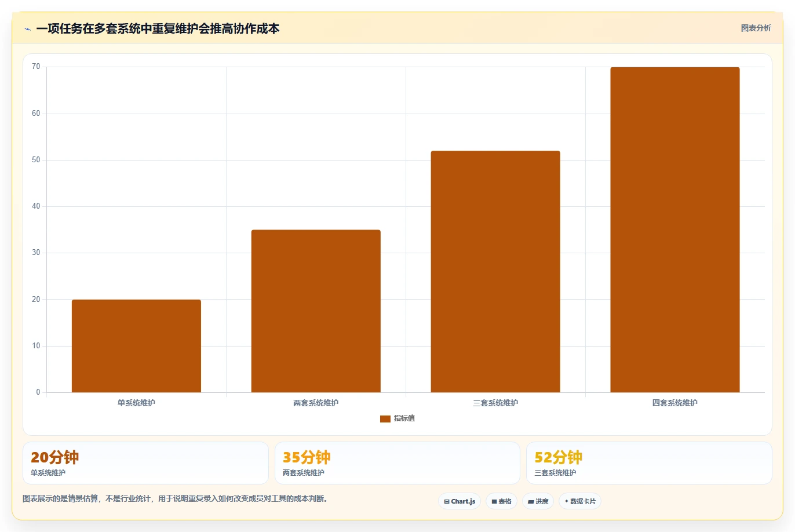This screenshot has width=795, height=532.
Task: Click the bar for 四套系统维护
Action: 675,230
